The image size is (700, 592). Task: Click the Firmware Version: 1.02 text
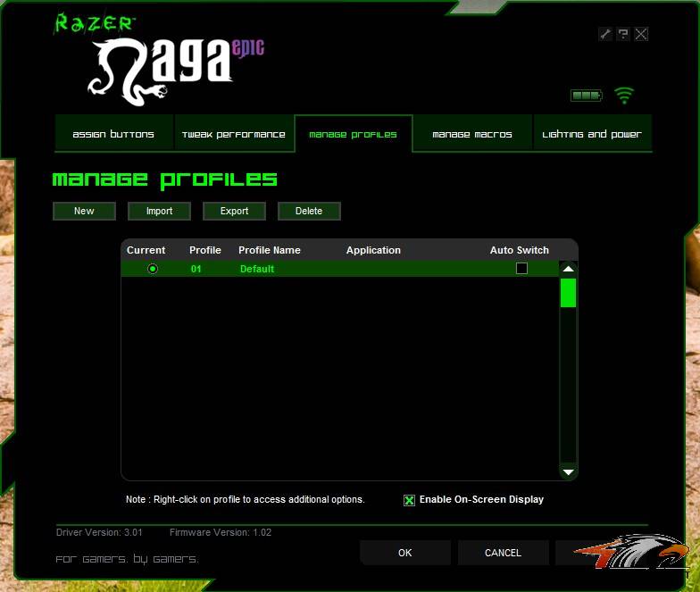pos(221,532)
